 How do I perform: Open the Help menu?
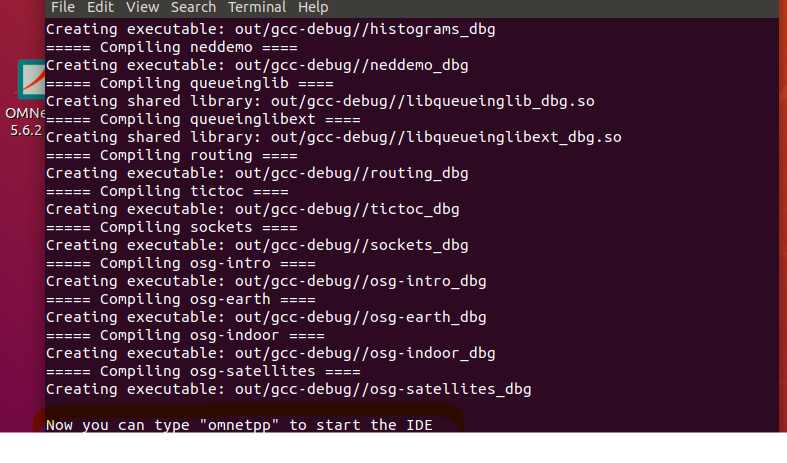pos(313,7)
